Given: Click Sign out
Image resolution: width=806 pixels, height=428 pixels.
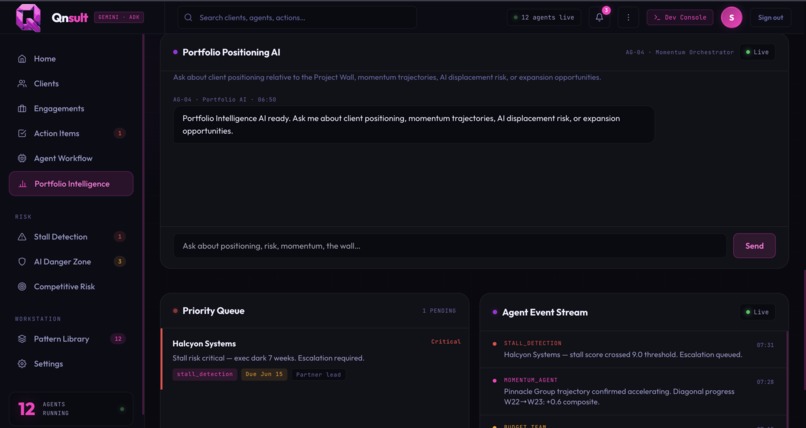Looking at the screenshot, I should pos(770,17).
